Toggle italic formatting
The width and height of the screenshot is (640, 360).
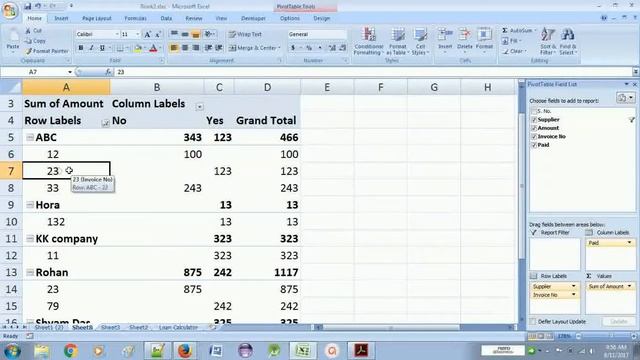tap(91, 48)
